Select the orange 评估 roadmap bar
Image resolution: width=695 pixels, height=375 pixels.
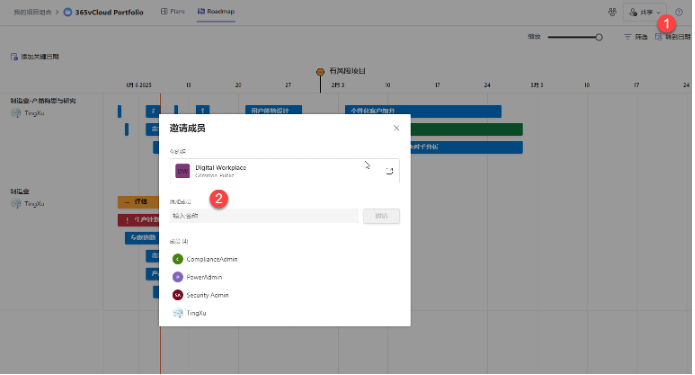point(139,202)
